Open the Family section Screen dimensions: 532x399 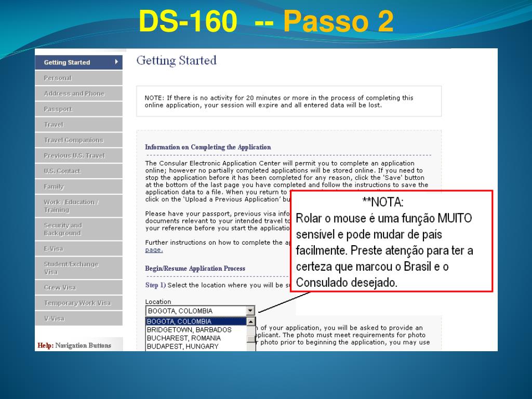(x=54, y=187)
